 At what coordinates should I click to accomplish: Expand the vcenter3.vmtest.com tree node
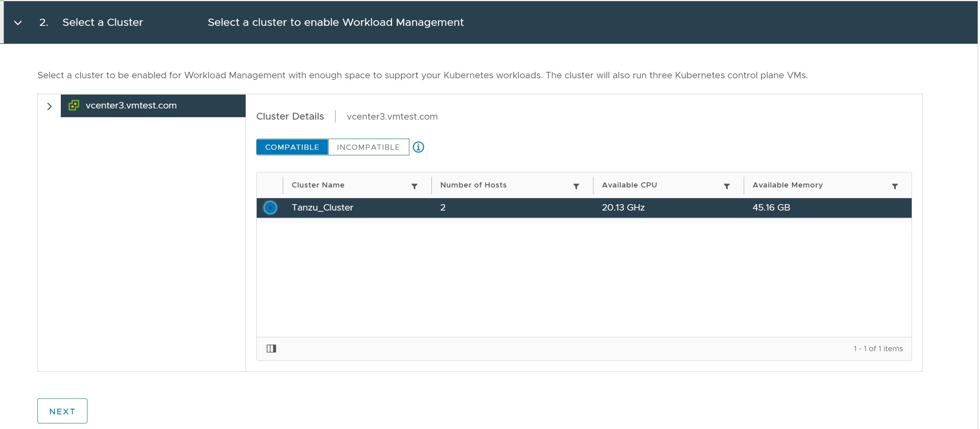pos(49,106)
